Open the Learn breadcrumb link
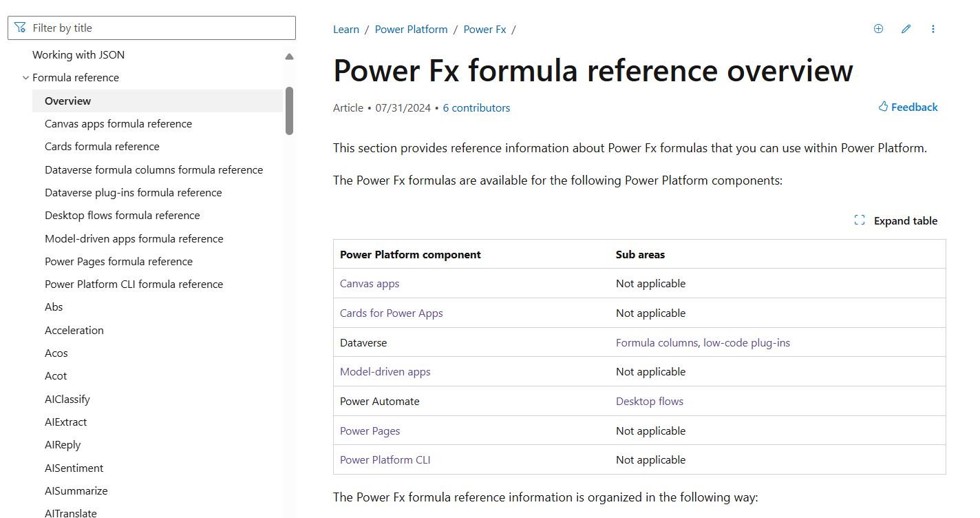Viewport: 980px width, 518px height. coord(346,29)
